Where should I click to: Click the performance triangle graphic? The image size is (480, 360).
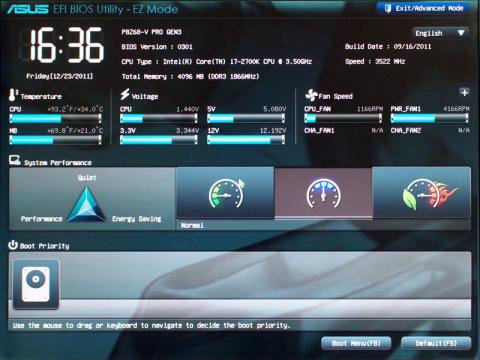point(86,204)
